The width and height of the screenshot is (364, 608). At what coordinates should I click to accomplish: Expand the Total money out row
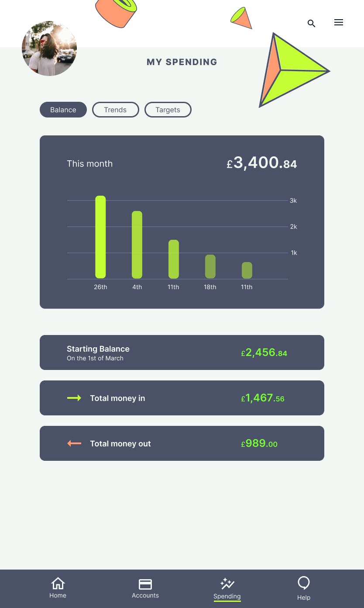[x=182, y=443]
